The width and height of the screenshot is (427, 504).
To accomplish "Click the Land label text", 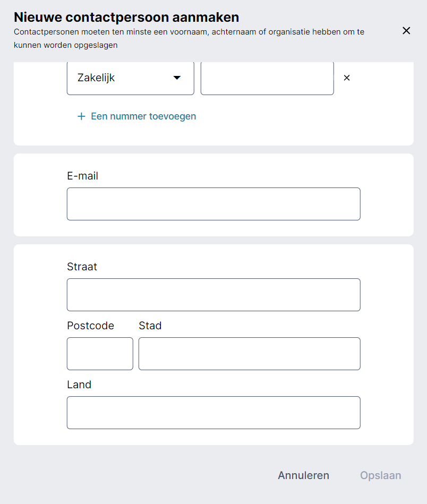I will [x=79, y=385].
